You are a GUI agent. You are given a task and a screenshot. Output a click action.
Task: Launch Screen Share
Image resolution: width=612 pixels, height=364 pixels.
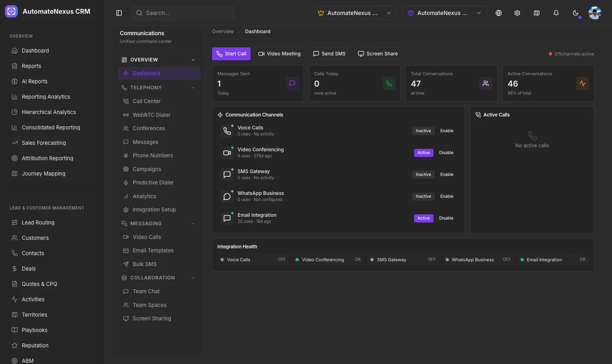pos(378,54)
